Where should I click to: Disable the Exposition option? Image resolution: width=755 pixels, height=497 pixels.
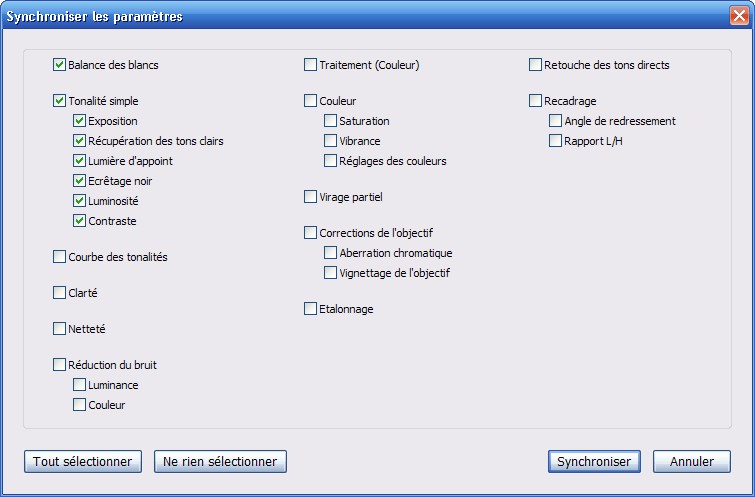point(79,121)
